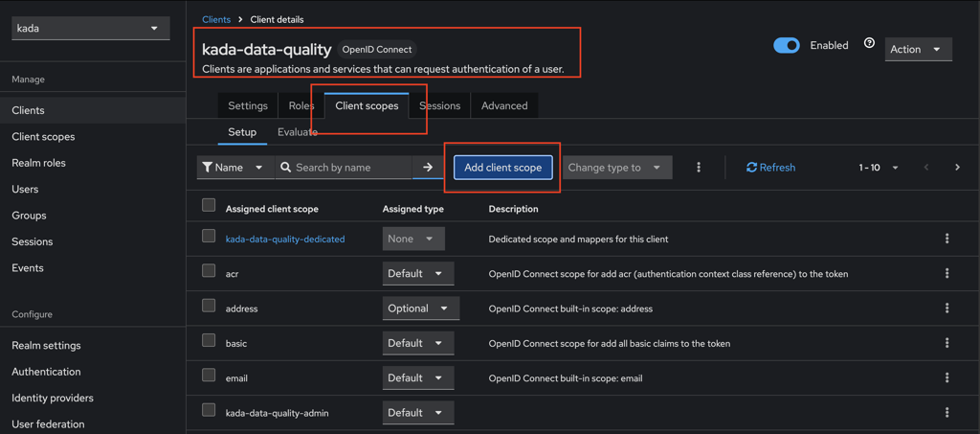This screenshot has height=434, width=980.
Task: Tick the select-all header checkbox
Action: click(209, 205)
